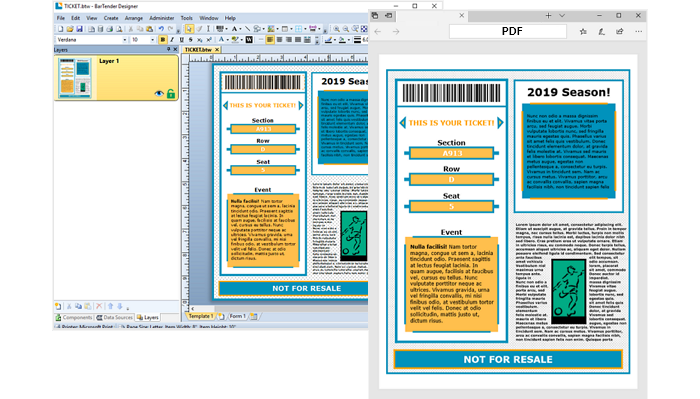This screenshot has width=700, height=399.
Task: Click the Print icon in BarTender toolbar
Action: click(110, 29)
